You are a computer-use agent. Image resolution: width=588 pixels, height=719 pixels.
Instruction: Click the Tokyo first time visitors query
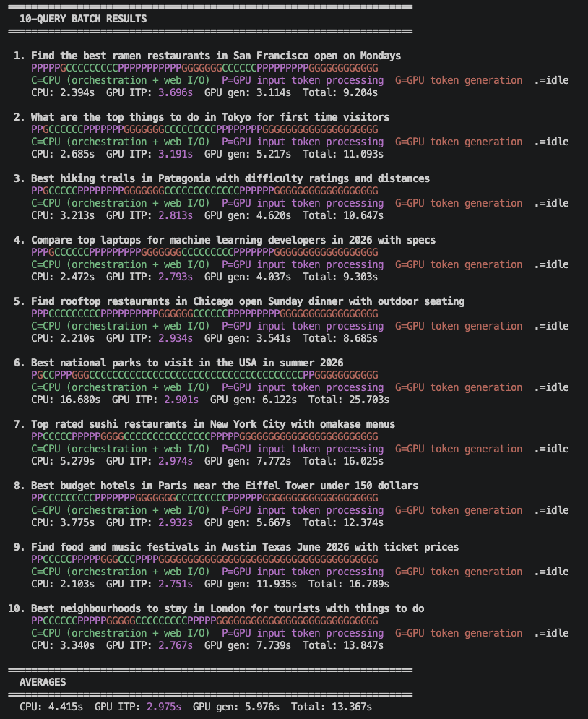[210, 117]
